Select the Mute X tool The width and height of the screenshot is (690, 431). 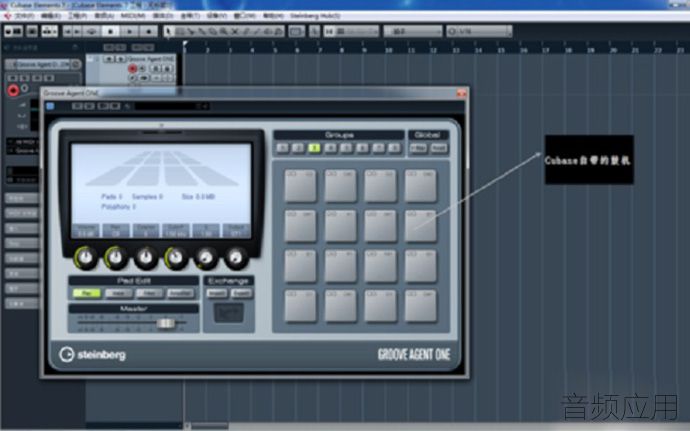tap(235, 31)
